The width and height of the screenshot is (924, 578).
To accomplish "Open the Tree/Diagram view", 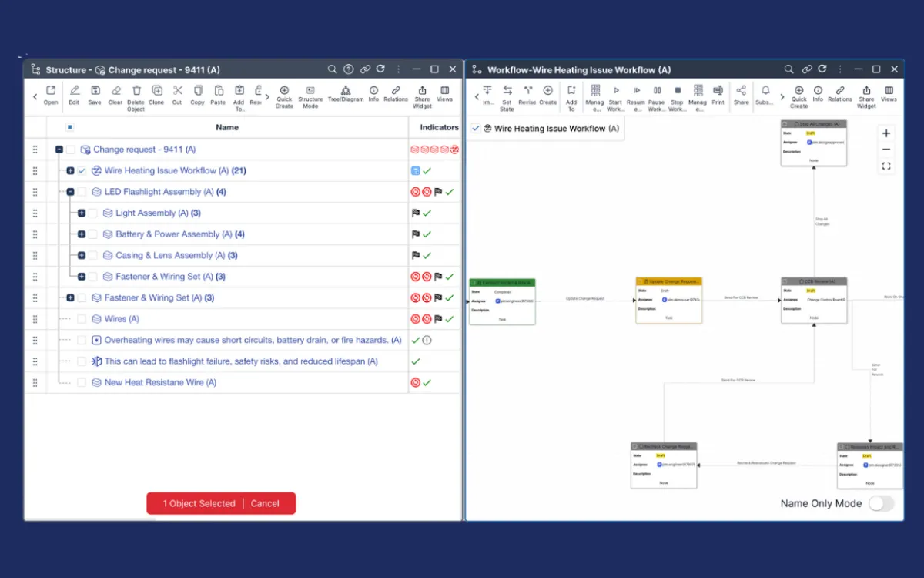I will pos(346,91).
